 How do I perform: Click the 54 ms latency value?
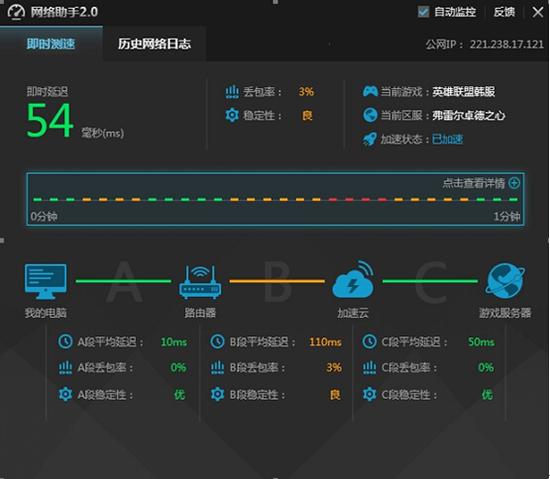point(50,120)
